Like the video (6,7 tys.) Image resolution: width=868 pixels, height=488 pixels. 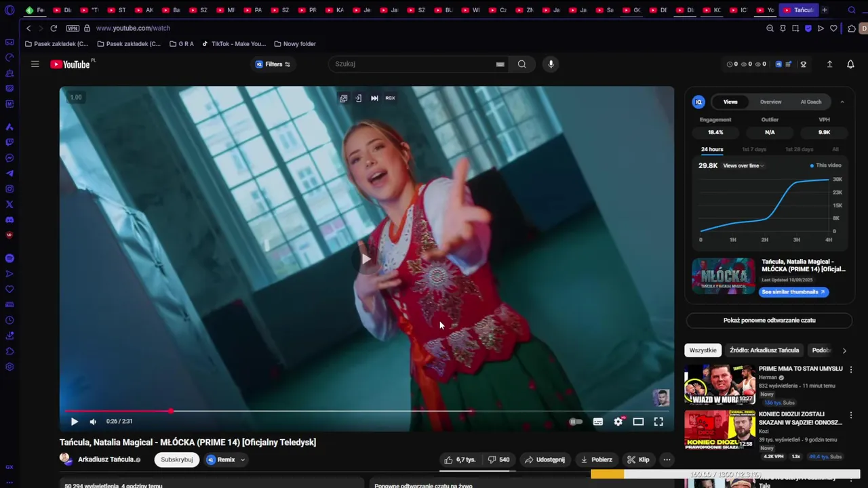click(460, 460)
